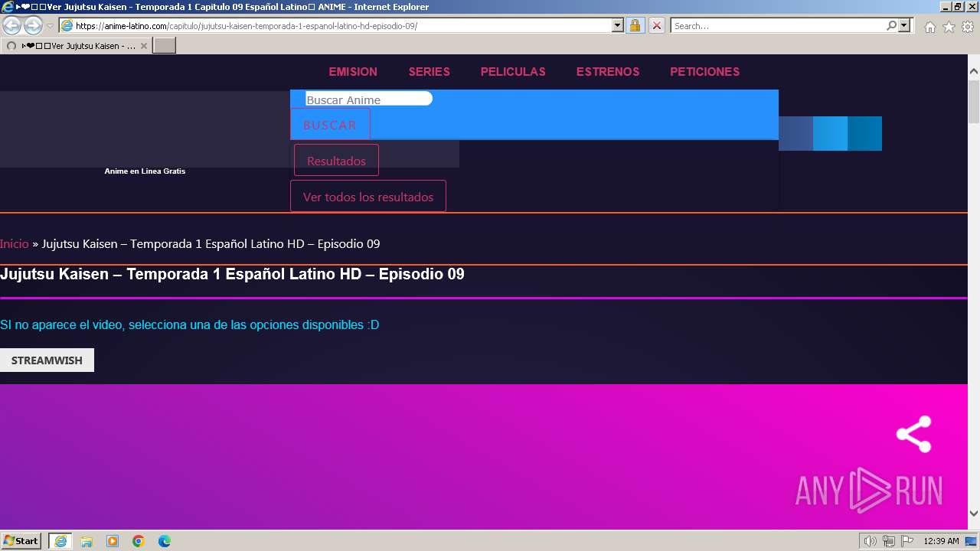Click the volume speaker tray icon
This screenshot has height=551, width=980.
click(x=870, y=541)
